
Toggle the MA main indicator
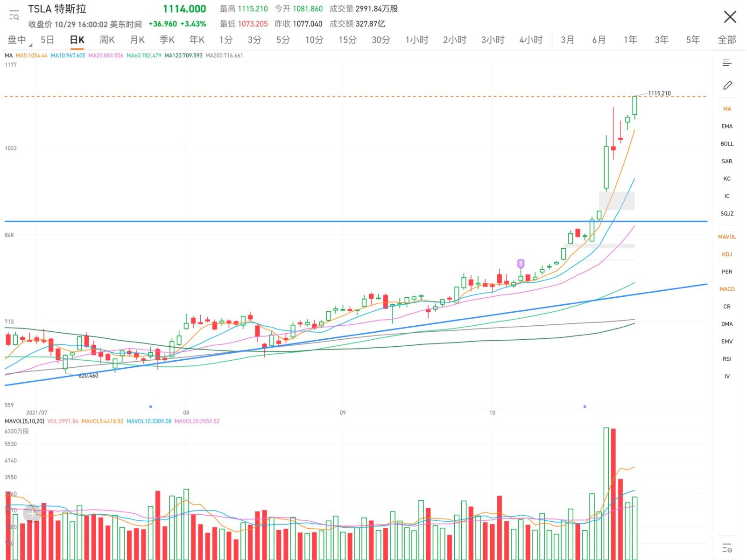727,109
